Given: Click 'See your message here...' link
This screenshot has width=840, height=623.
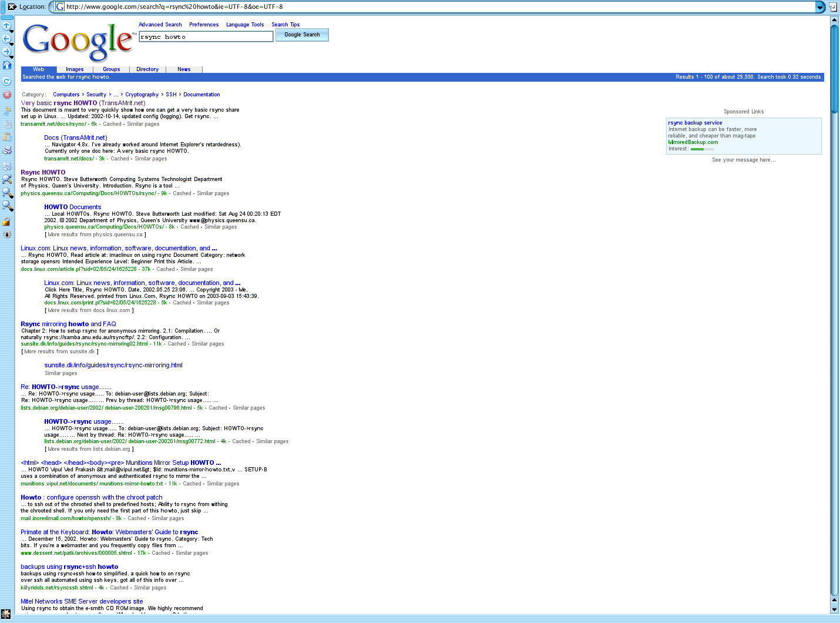Looking at the screenshot, I should point(744,160).
